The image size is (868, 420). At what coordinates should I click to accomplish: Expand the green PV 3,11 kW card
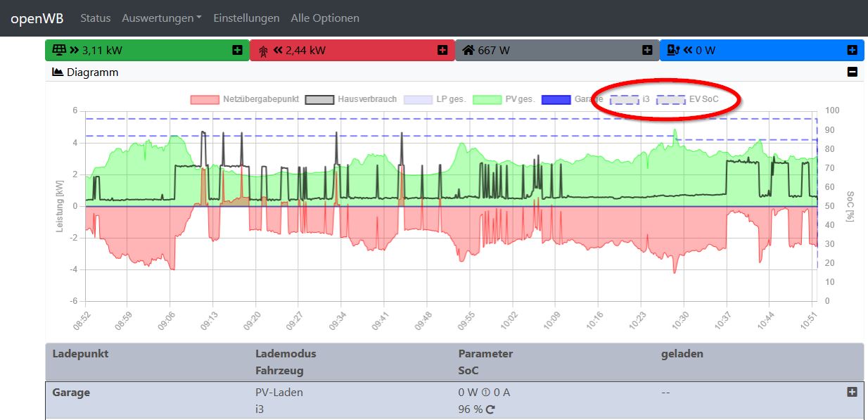pos(238,50)
